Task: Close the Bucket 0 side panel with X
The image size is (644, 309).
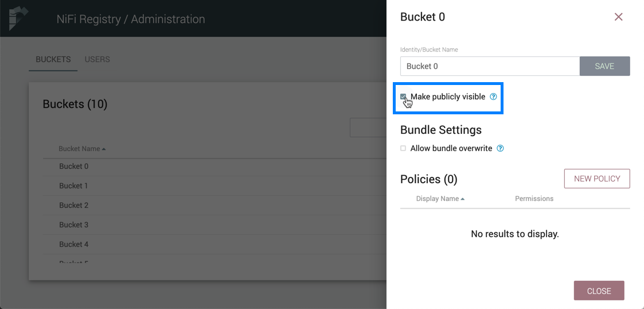Action: (618, 17)
